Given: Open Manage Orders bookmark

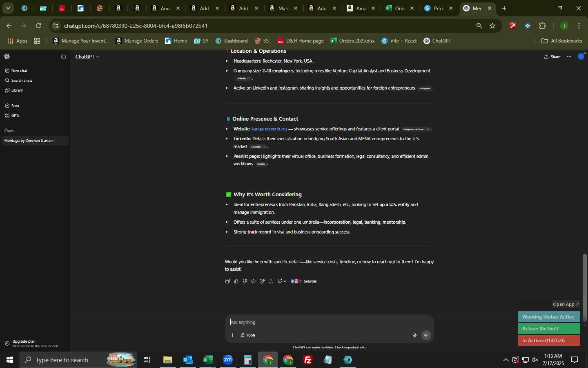Looking at the screenshot, I should pyautogui.click(x=137, y=41).
